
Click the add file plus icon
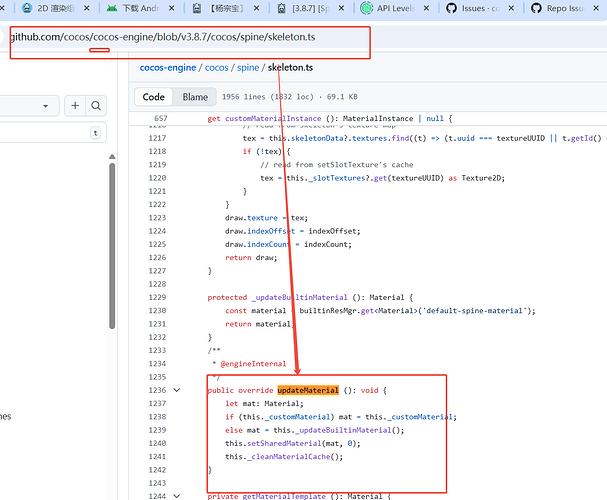point(75,106)
